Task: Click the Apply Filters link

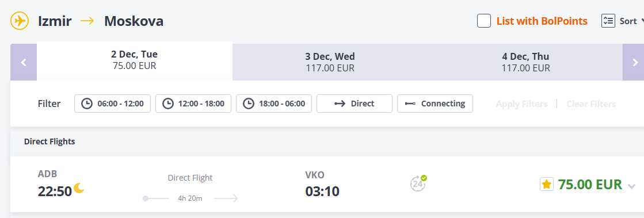Action: [x=521, y=104]
